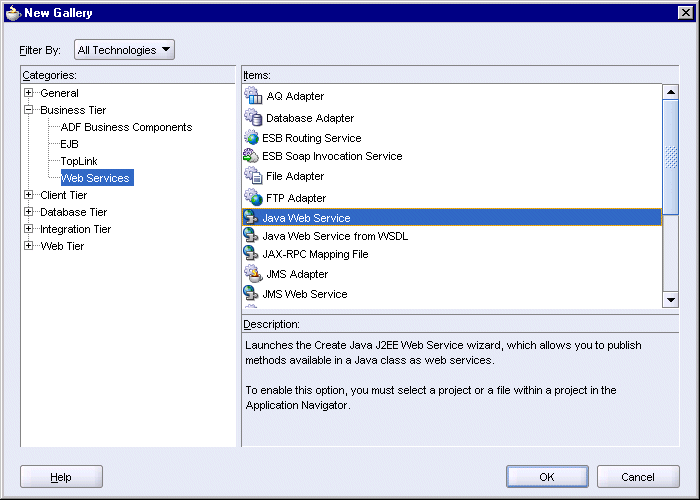Collapse the Business Tier category
Image resolution: width=700 pixels, height=500 pixels.
(x=29, y=110)
